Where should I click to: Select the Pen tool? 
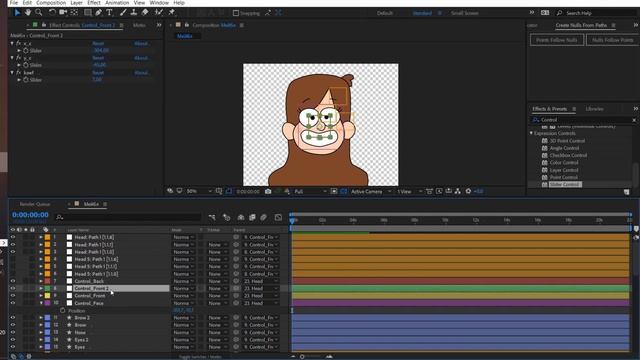click(x=99, y=13)
